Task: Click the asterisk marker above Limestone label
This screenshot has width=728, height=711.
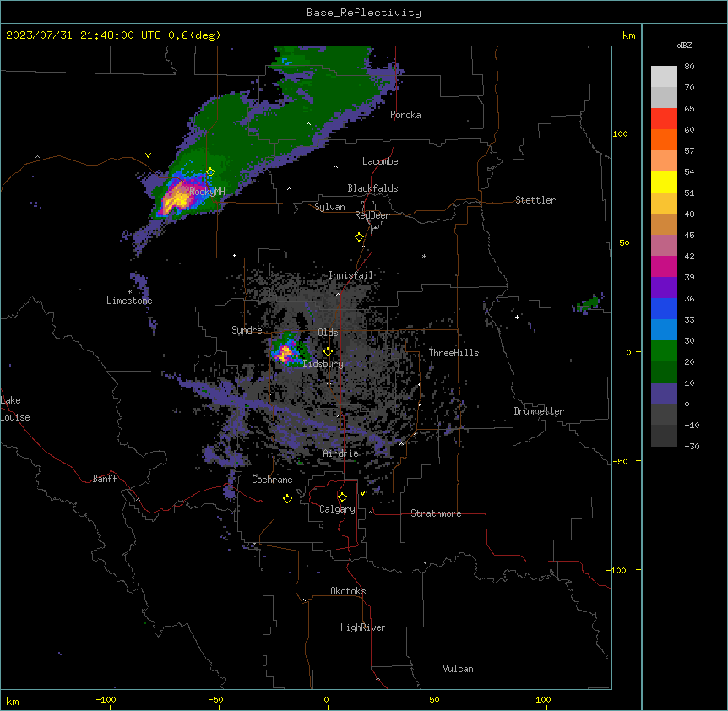Action: click(x=129, y=292)
